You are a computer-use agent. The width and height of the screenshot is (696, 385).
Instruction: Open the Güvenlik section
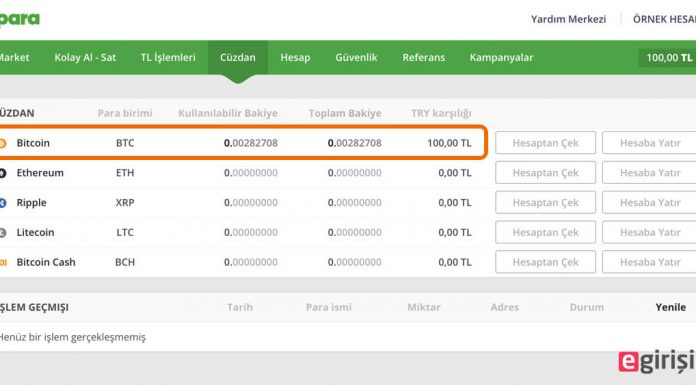(x=356, y=57)
